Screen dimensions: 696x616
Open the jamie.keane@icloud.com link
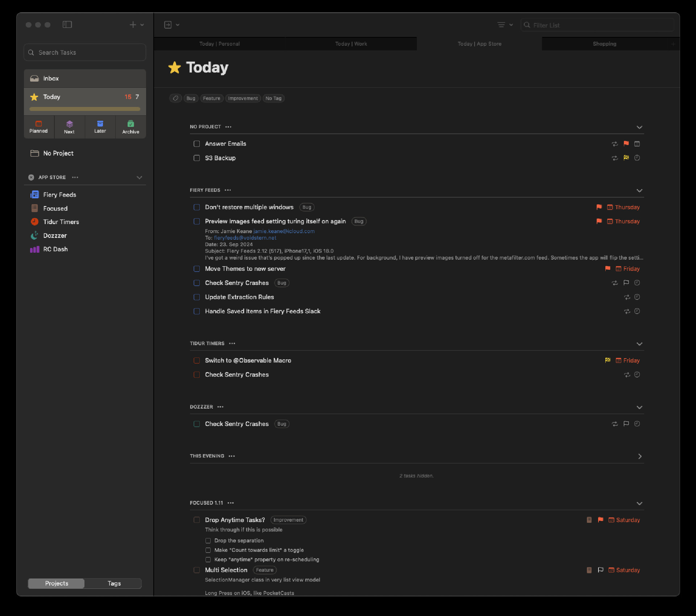[x=284, y=231]
